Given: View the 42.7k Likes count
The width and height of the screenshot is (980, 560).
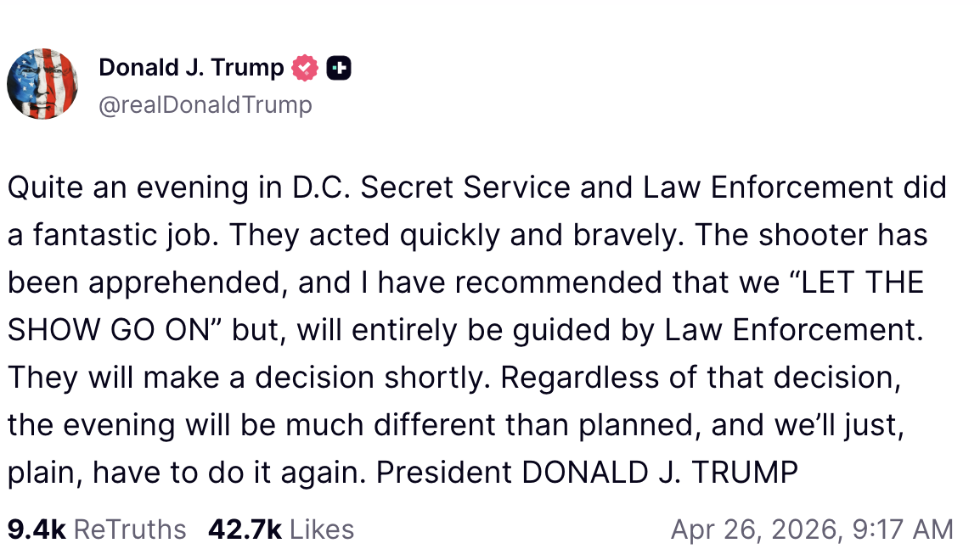Looking at the screenshot, I should point(245,529).
